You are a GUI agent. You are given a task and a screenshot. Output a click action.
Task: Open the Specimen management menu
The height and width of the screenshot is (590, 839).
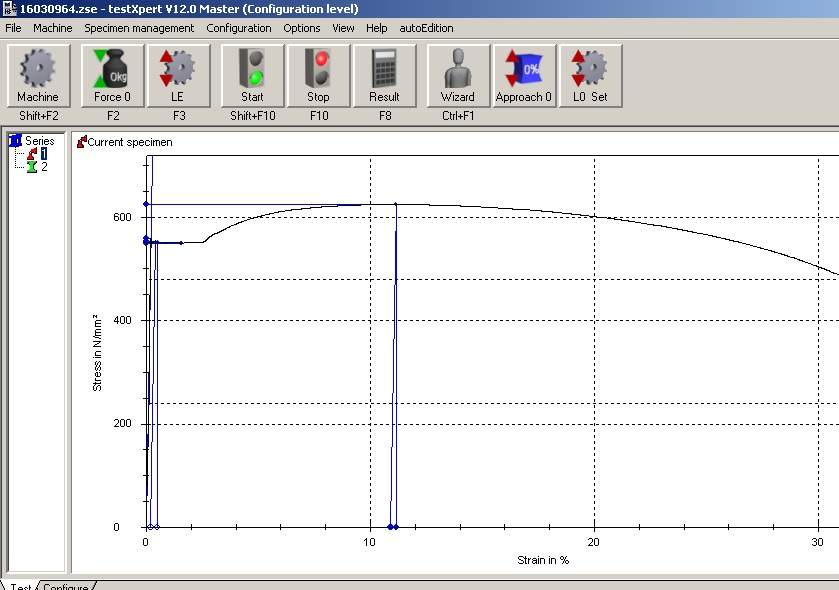click(139, 28)
